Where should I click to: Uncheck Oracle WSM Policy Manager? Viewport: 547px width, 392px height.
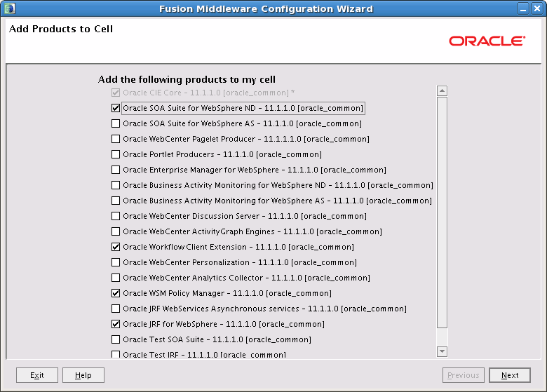[116, 293]
